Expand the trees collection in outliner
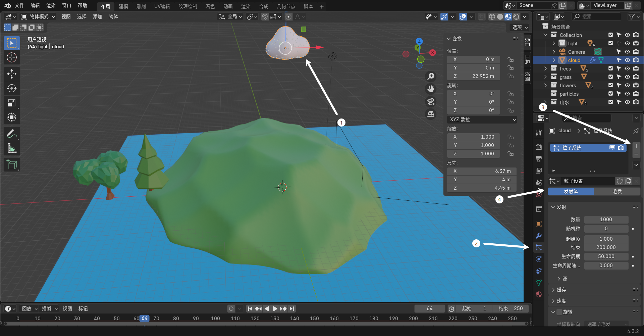This screenshot has width=644, height=336. click(546, 68)
